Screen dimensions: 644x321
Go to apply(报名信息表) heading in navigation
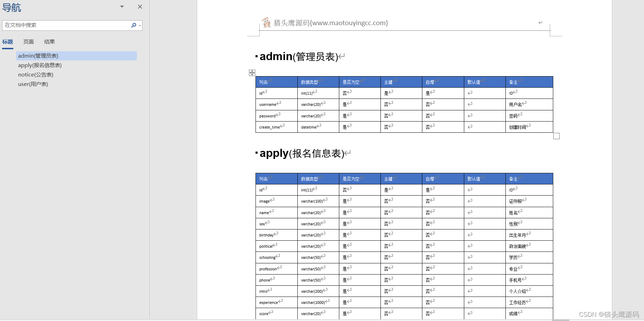[40, 65]
